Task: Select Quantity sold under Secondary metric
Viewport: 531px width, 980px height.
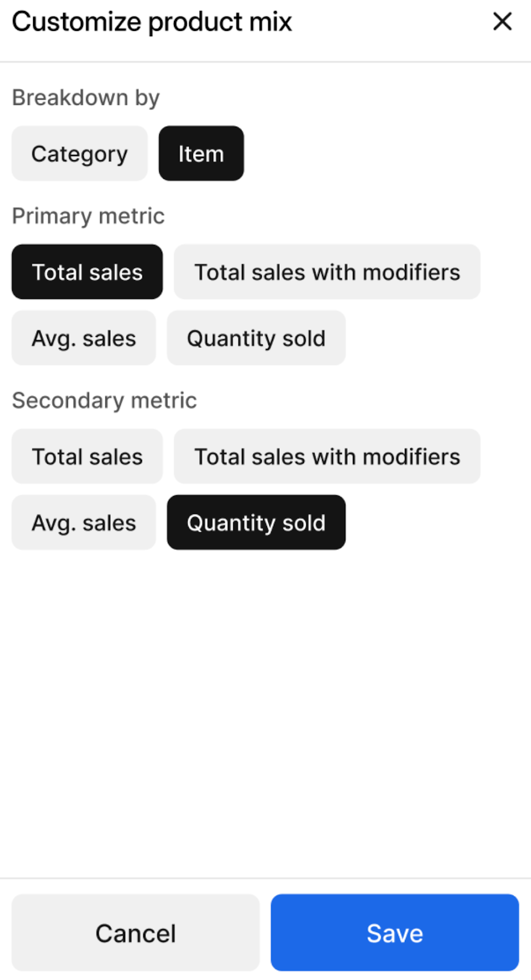Action: click(256, 522)
